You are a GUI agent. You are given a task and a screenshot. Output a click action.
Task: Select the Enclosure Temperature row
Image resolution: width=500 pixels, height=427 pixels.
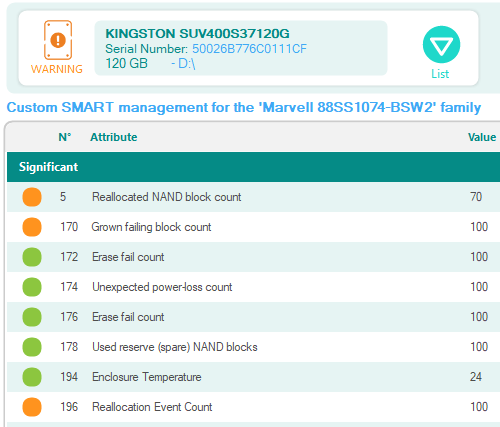coord(253,377)
